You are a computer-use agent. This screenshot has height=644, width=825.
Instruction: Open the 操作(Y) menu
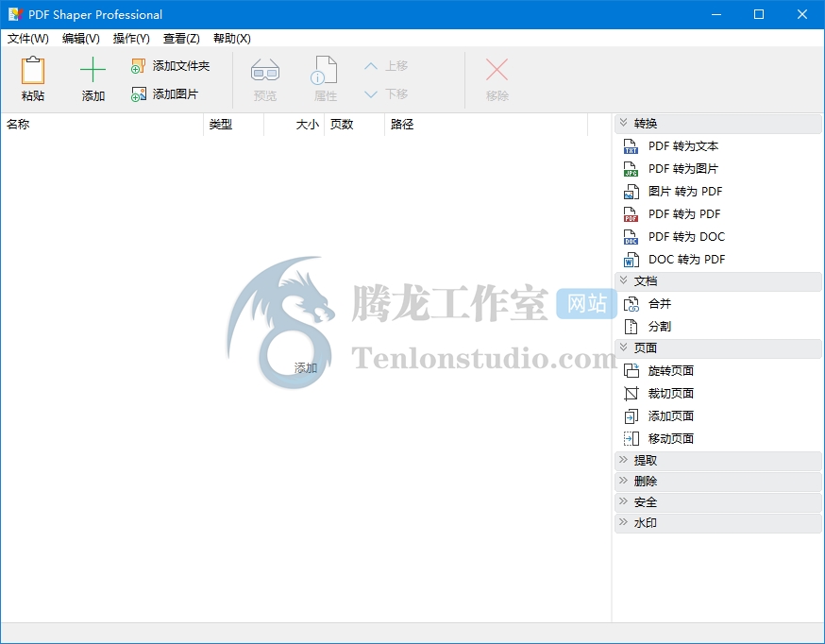coord(131,39)
